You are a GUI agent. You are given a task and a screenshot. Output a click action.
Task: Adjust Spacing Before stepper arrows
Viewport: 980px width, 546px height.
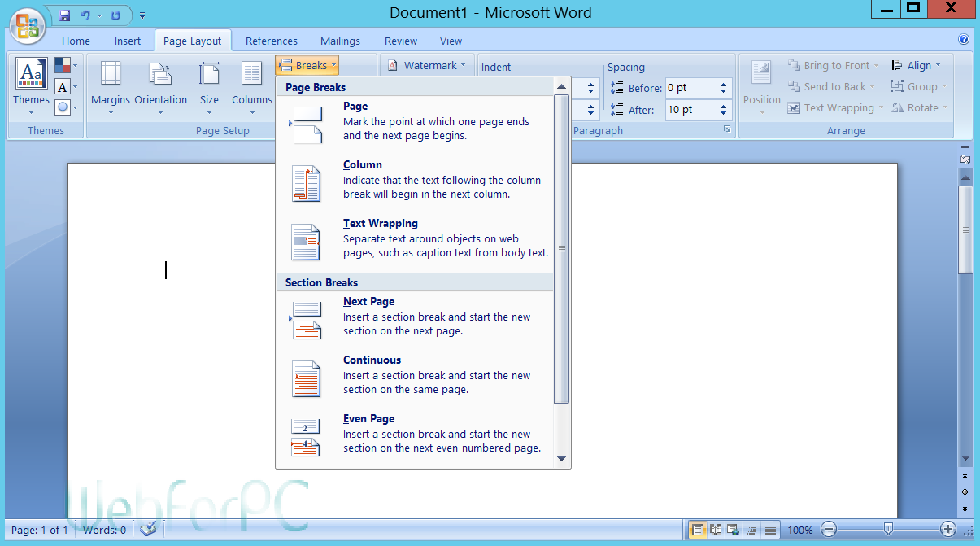pos(724,88)
